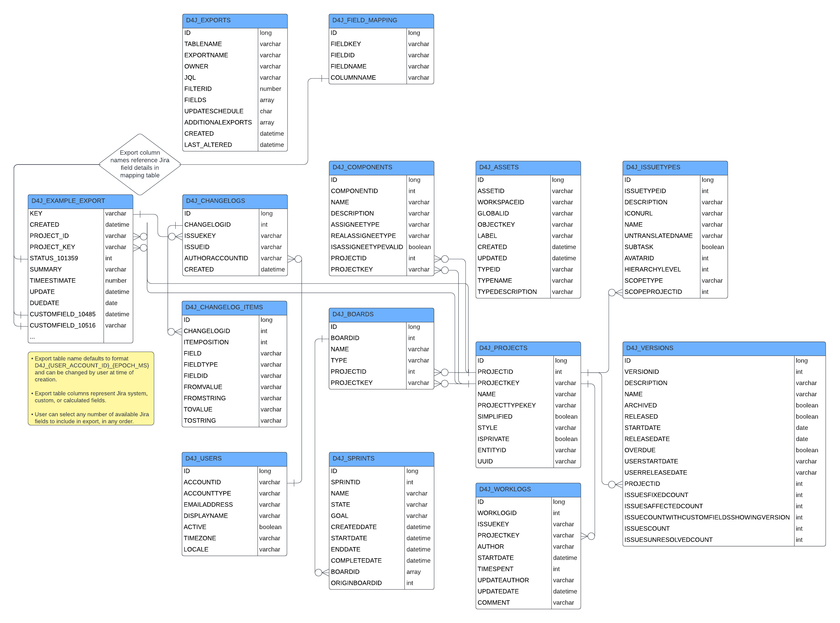840x623 pixels.
Task: Click the JQL field in D4J_EXPORTS
Action: (x=235, y=78)
